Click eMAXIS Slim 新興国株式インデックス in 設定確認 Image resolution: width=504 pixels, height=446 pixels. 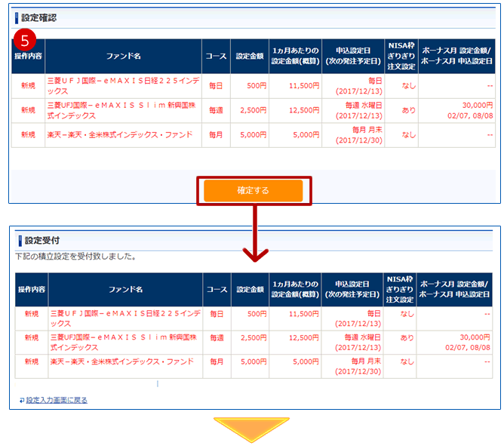tap(121, 110)
